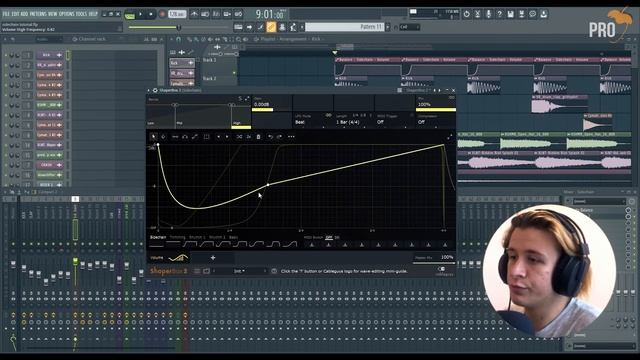
Task: Click the tempo display field
Action: (x=177, y=14)
